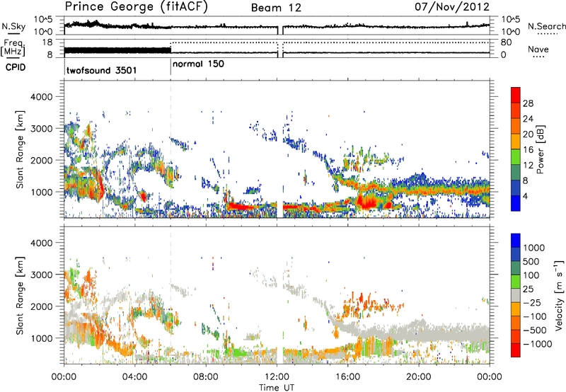The width and height of the screenshot is (566, 392).
Task: Pick the grey -25 to 25 velocity swatch
Action: click(x=516, y=295)
